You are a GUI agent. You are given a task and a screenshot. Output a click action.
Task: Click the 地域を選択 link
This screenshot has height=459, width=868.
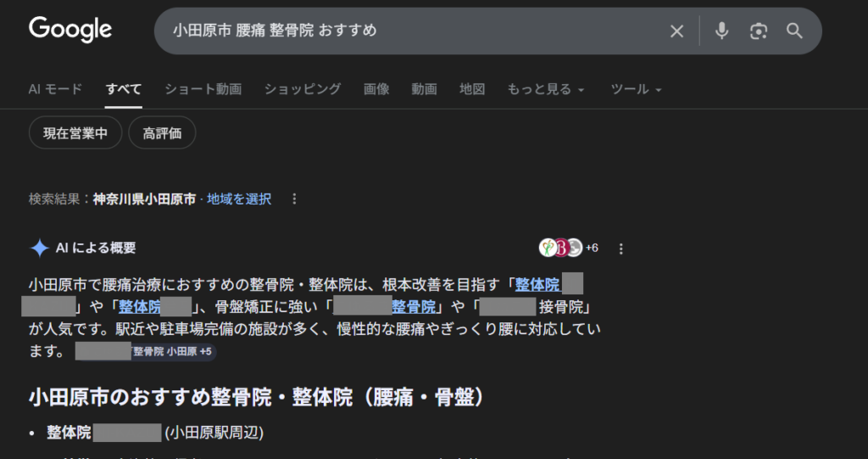pyautogui.click(x=239, y=199)
